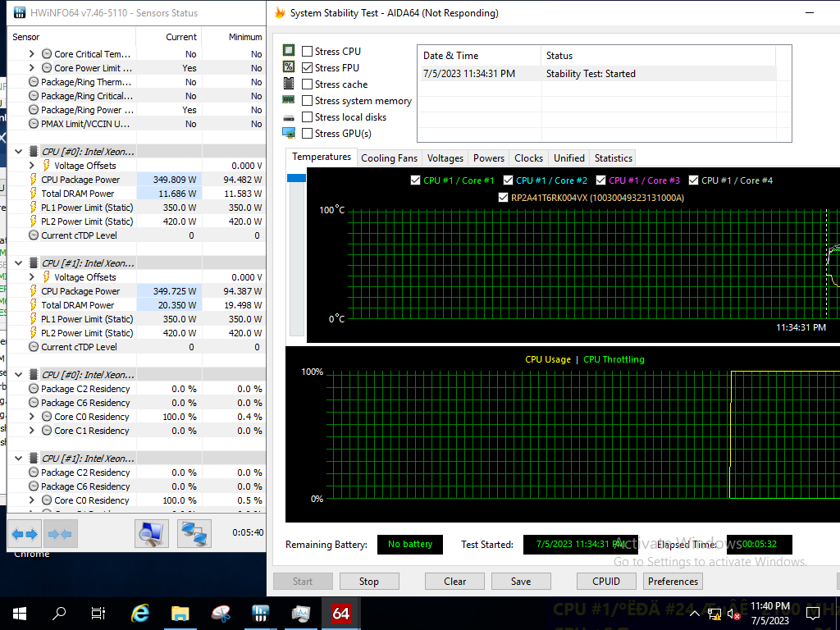Click the HWiNFO collapse columns arrows button
Screen dimensions: 840x630
tap(60, 534)
